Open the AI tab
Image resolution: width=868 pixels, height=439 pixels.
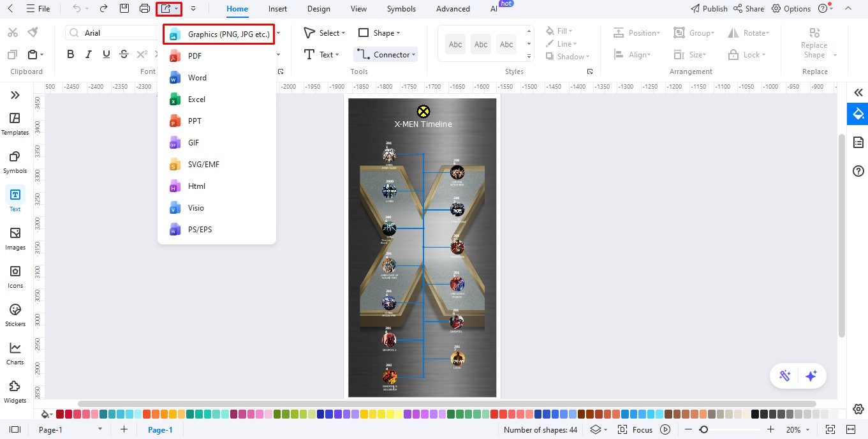494,9
